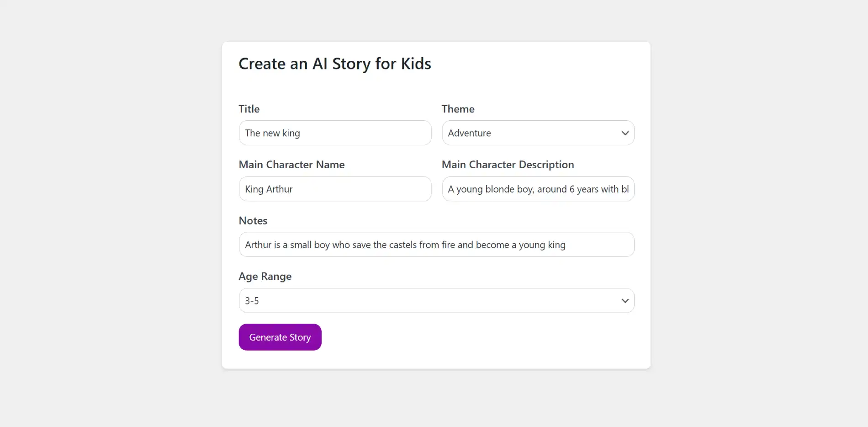
Task: Click the chevron arrow in Age Range dropdown
Action: point(625,301)
